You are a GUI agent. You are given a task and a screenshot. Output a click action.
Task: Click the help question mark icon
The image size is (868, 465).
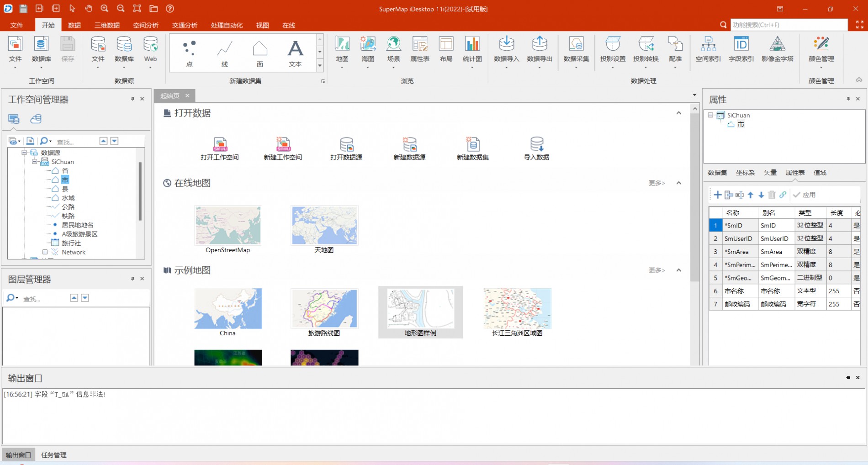170,8
